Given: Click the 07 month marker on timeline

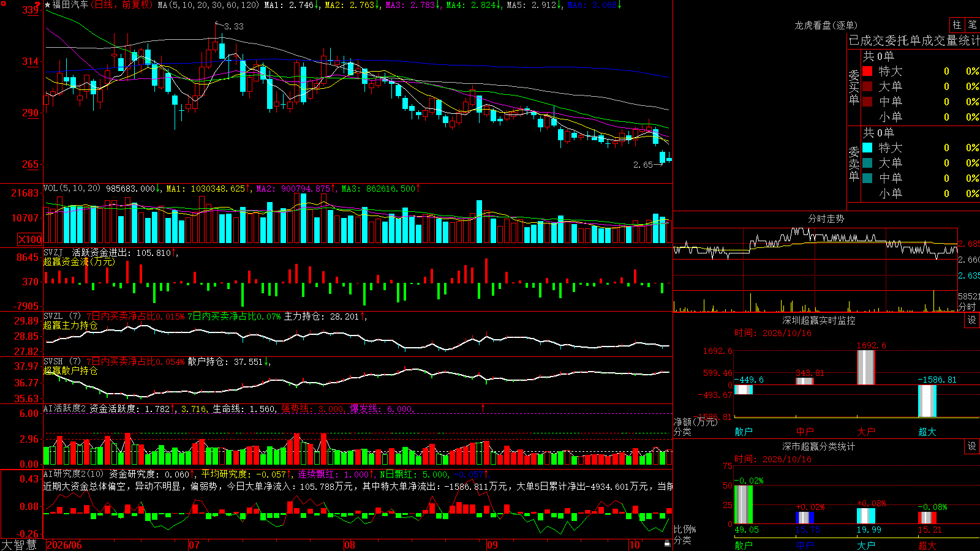Looking at the screenshot, I should tap(194, 545).
